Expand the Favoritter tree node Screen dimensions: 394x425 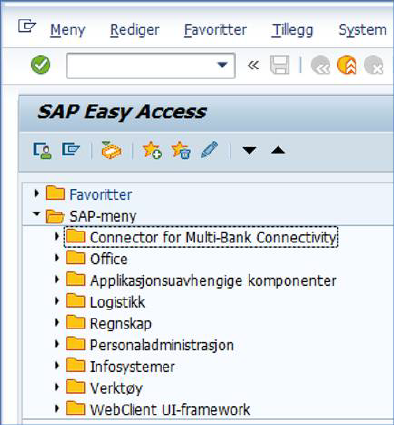point(36,193)
